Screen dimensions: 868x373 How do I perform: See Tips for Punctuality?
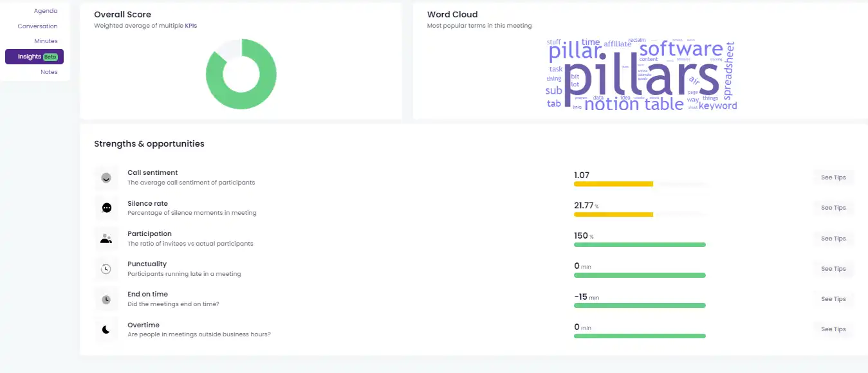tap(833, 269)
